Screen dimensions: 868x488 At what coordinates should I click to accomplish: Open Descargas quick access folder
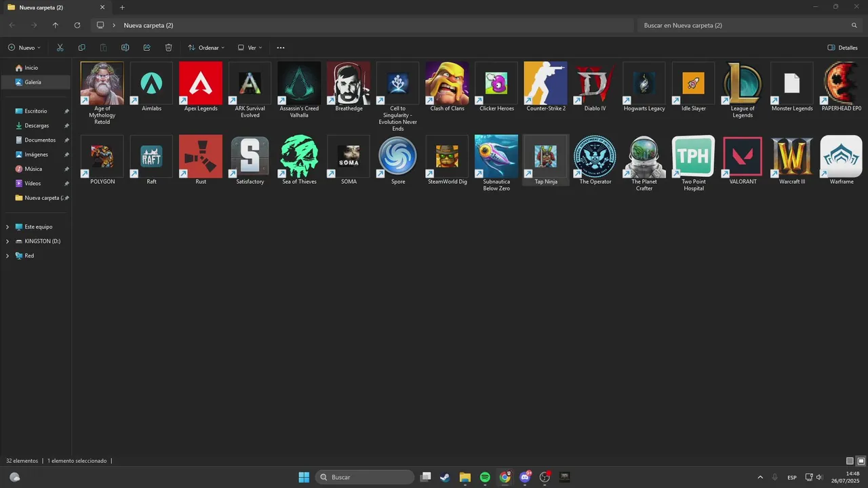[x=35, y=125]
